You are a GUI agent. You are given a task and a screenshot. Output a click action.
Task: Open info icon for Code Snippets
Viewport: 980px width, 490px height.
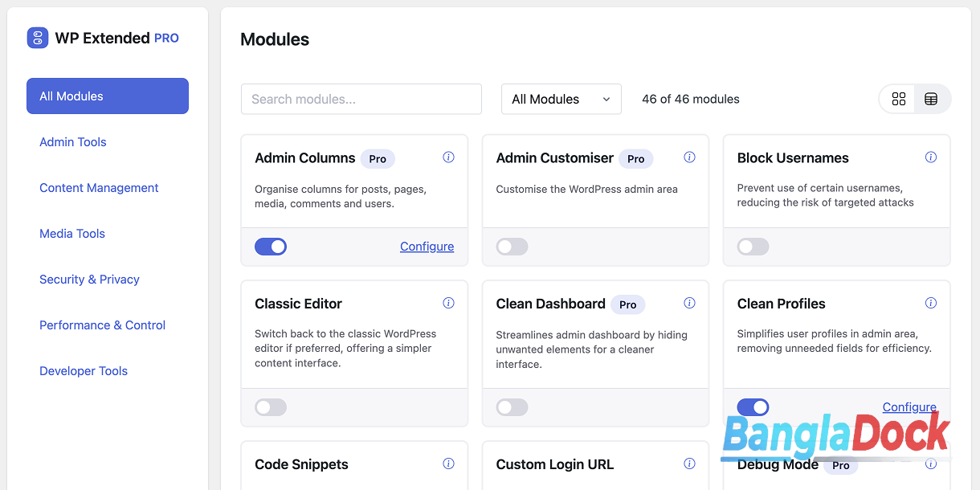[x=448, y=463]
